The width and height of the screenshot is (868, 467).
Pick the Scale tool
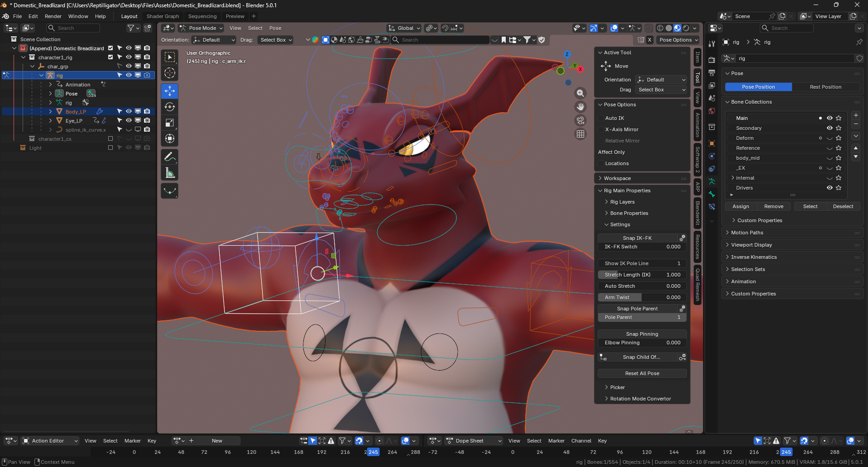click(170, 123)
